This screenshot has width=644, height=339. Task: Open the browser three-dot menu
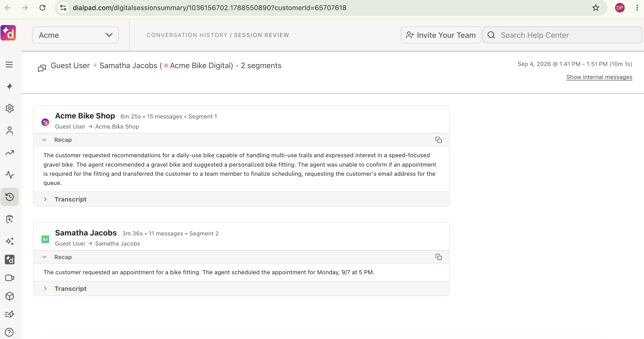637,8
